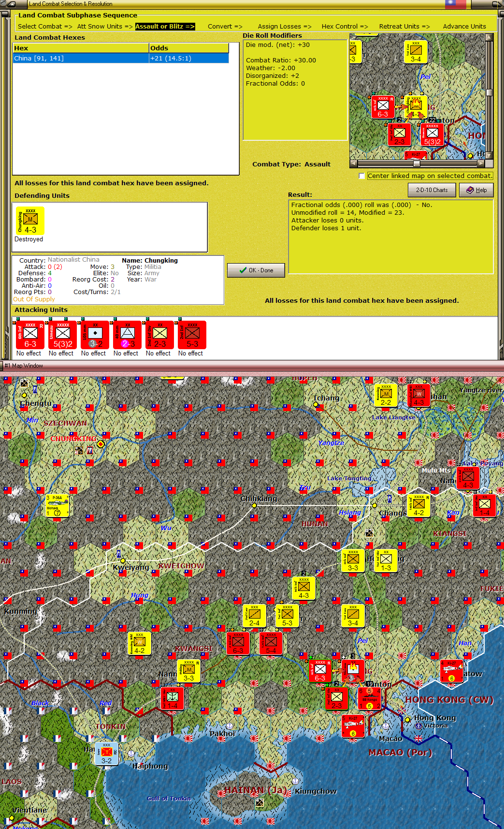504x829 pixels.
Task: Open the 2-D-10 Charts
Action: pos(432,190)
